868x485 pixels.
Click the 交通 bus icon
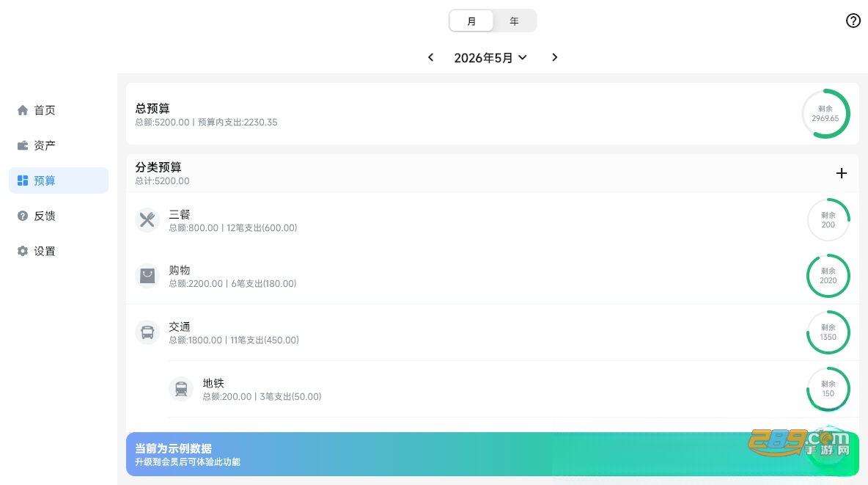tap(147, 332)
